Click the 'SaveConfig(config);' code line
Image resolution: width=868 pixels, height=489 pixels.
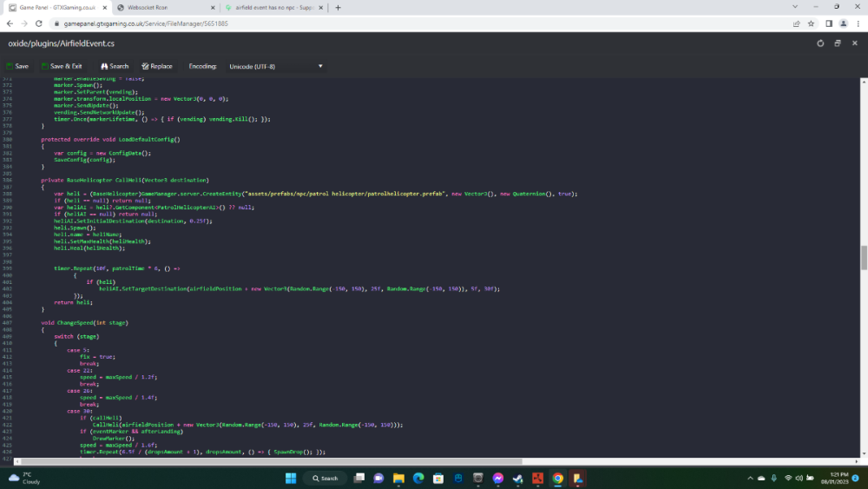click(x=84, y=160)
